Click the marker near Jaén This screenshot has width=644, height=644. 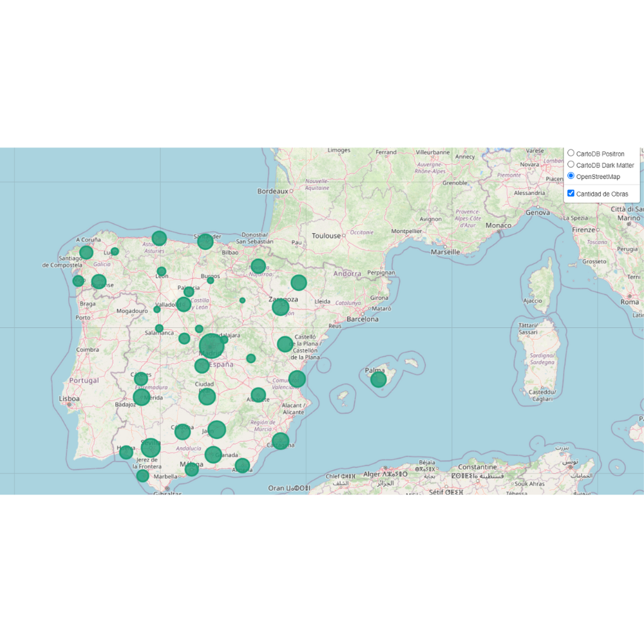click(x=216, y=429)
